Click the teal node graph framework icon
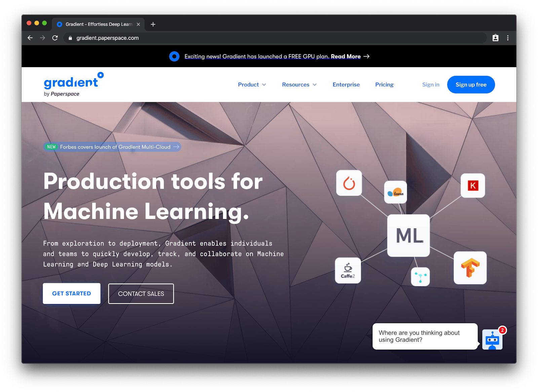538x392 pixels. tap(420, 277)
